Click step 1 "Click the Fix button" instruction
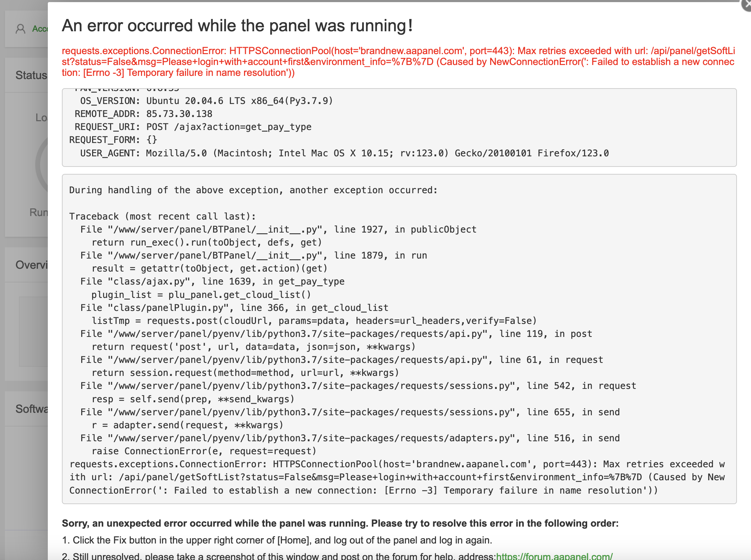This screenshot has height=560, width=751. (x=277, y=540)
